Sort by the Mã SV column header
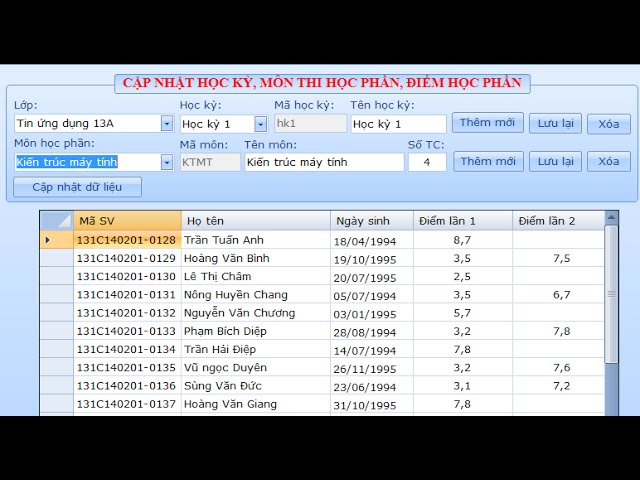This screenshot has height=480, width=640. coord(126,220)
